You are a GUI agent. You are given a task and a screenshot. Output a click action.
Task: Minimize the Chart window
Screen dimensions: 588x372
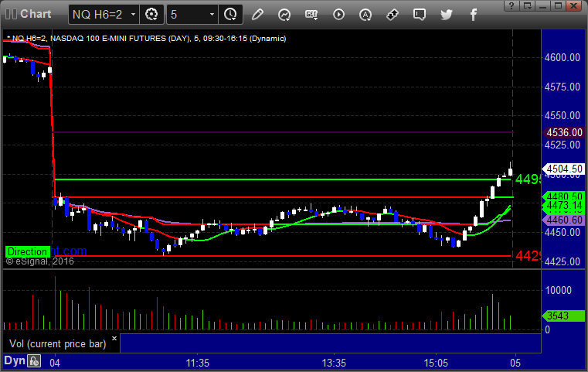coord(542,5)
